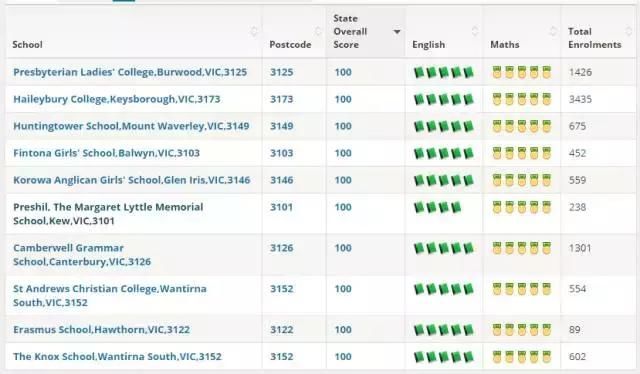The image size is (640, 374).
Task: Click State Overall Score descending arrow
Action: point(397,32)
